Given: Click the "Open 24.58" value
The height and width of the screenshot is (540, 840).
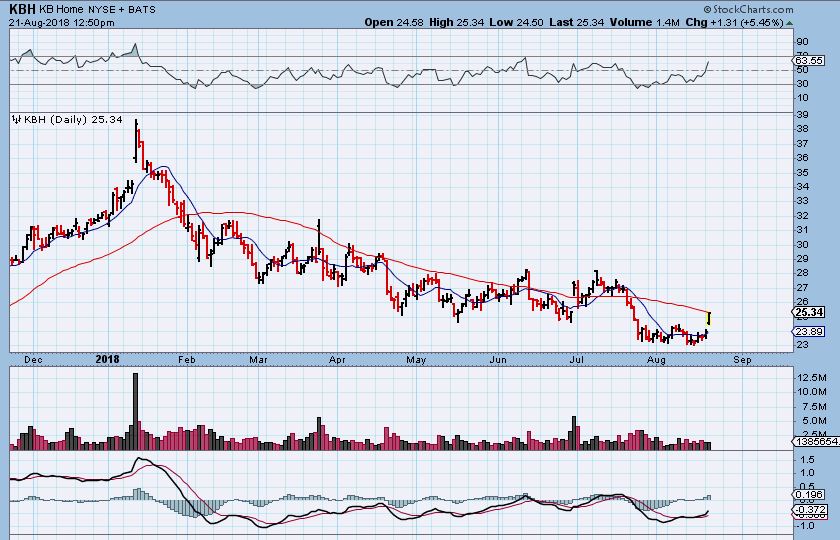Looking at the screenshot, I should [394, 22].
